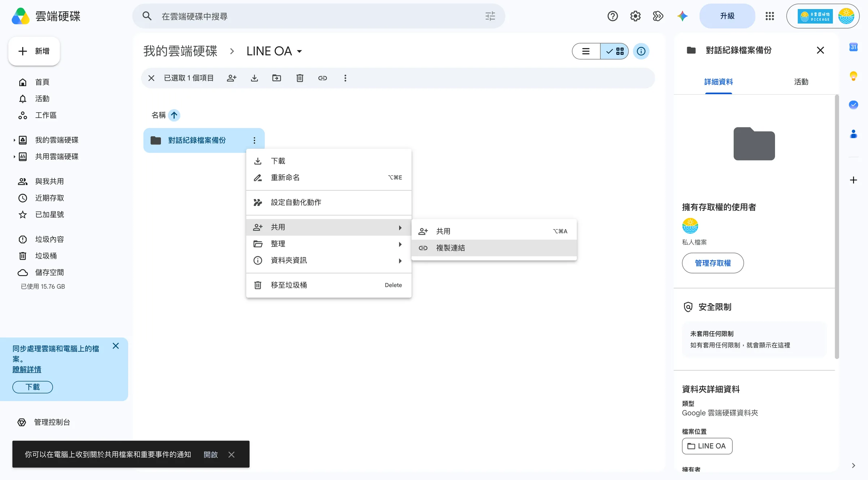Image resolution: width=868 pixels, height=480 pixels.
Task: Open more actions in selection toolbar
Action: [x=345, y=78]
